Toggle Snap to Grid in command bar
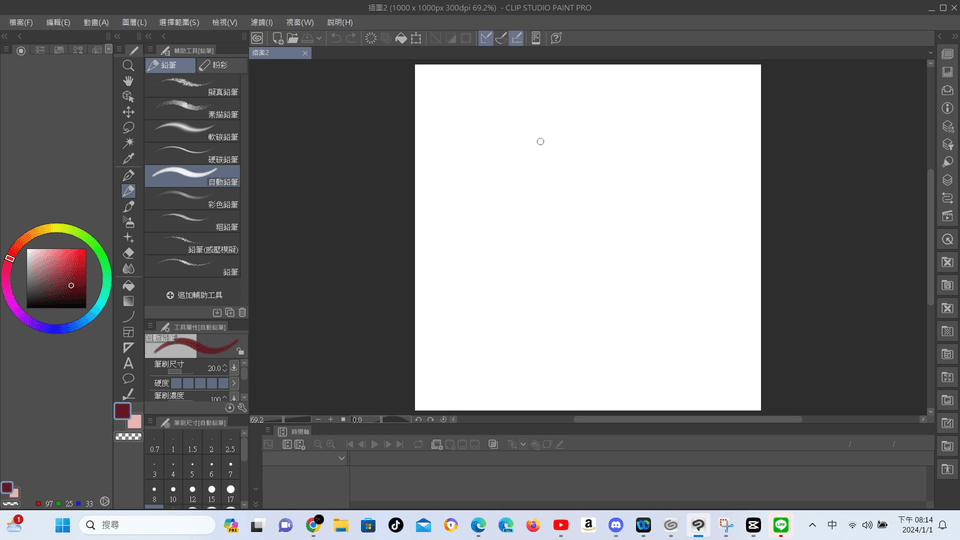The image size is (960, 540). tap(517, 38)
